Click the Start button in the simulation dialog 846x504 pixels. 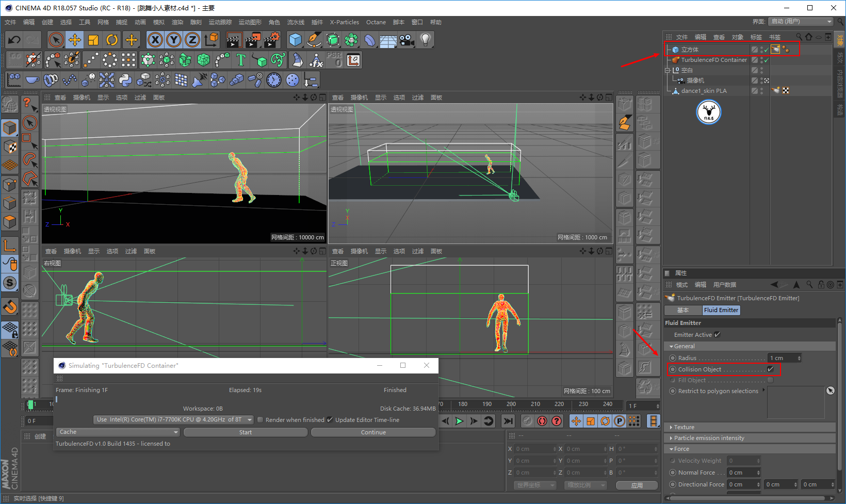coord(246,432)
